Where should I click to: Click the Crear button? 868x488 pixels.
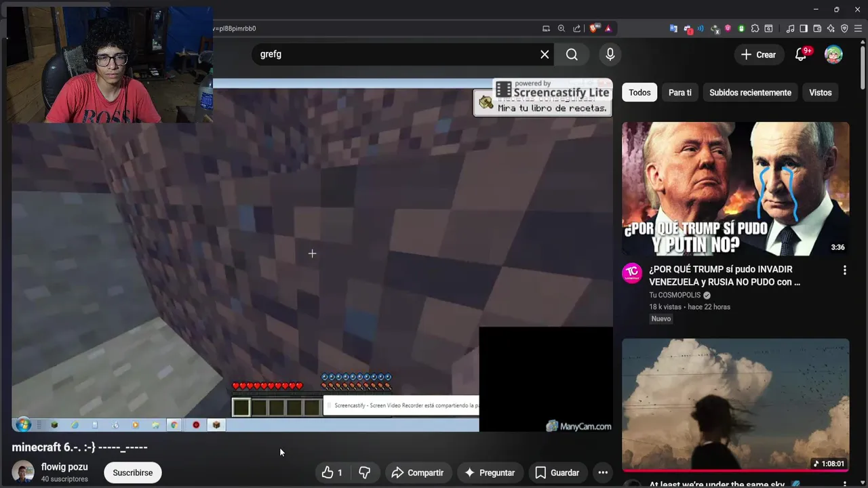(x=759, y=55)
